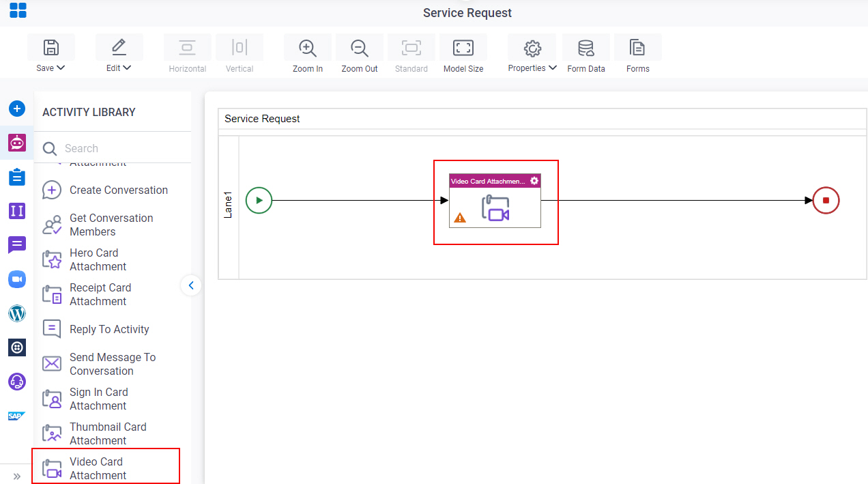Screen dimensions: 868x484
Task: Click the green start event node
Action: (259, 201)
